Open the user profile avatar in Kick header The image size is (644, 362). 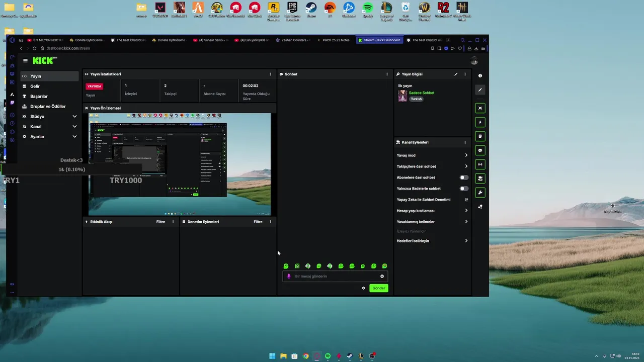[474, 61]
